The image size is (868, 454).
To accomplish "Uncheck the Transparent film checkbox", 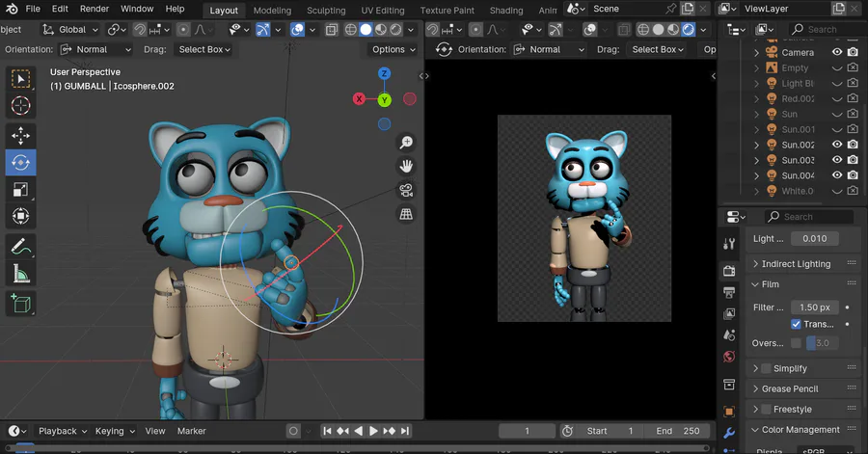I will click(x=796, y=324).
